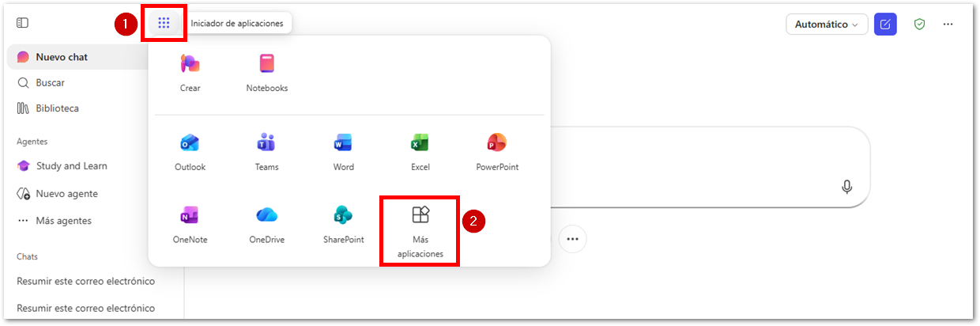Launch OneNote from the app launcher

tap(190, 224)
